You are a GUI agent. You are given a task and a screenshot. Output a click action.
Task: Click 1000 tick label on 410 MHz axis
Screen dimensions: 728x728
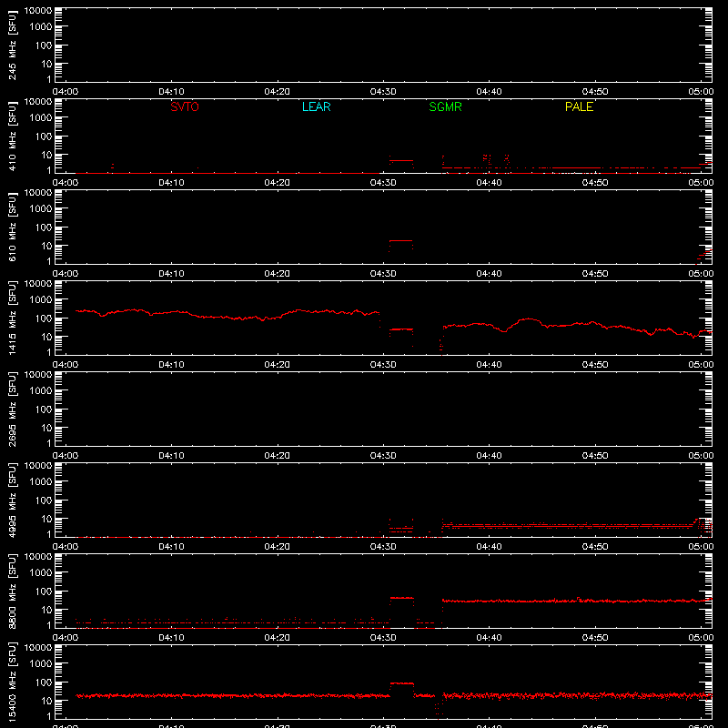pos(41,118)
